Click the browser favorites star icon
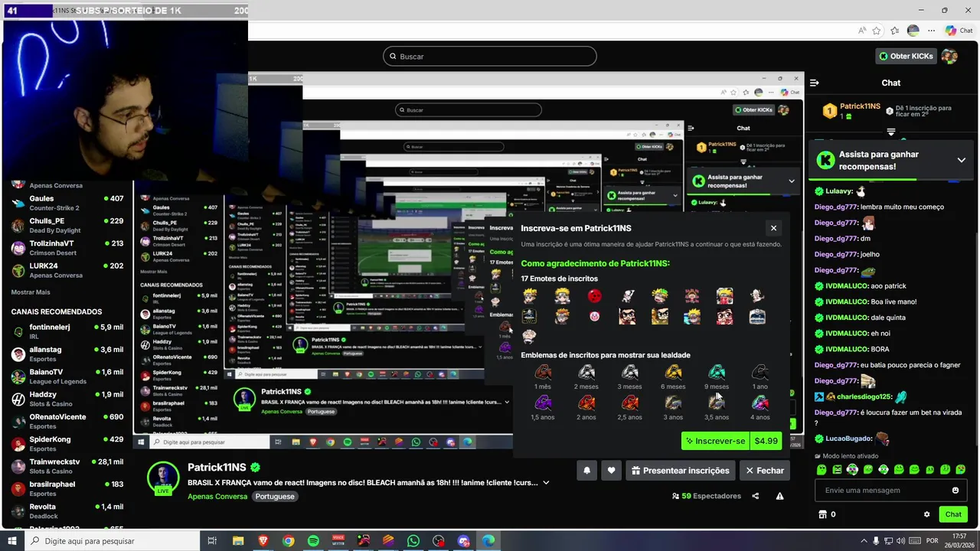The width and height of the screenshot is (980, 551). (x=876, y=31)
